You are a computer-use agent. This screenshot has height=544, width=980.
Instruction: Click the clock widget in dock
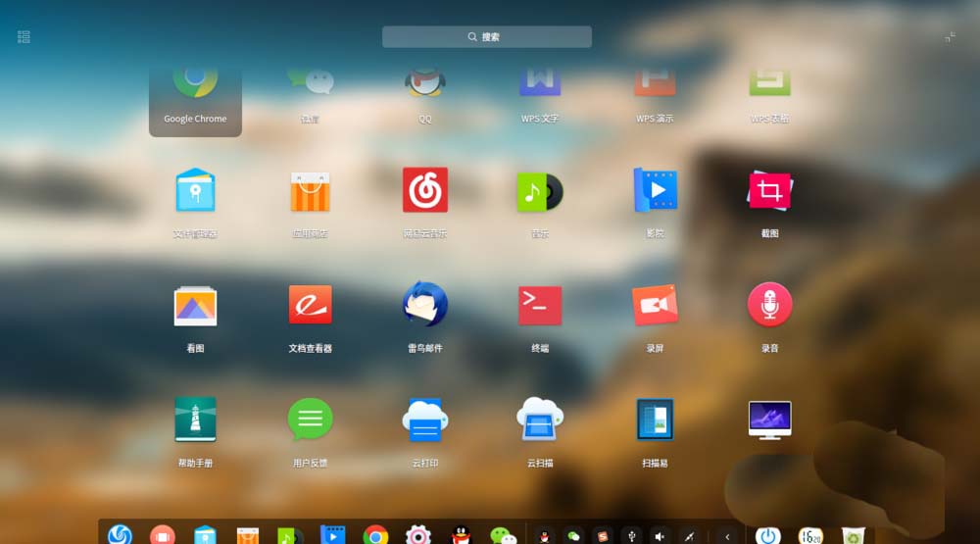(810, 535)
